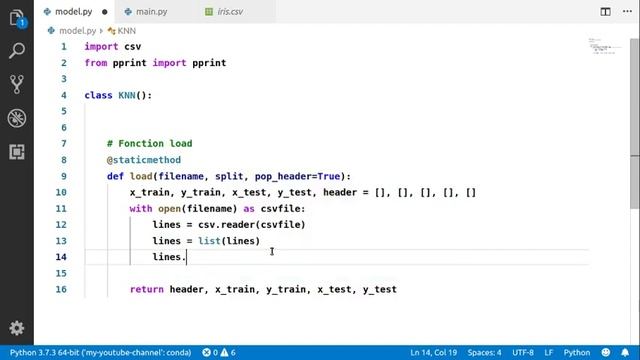Click line number 16 in gutter
Image resolution: width=640 pixels, height=360 pixels.
point(61,289)
